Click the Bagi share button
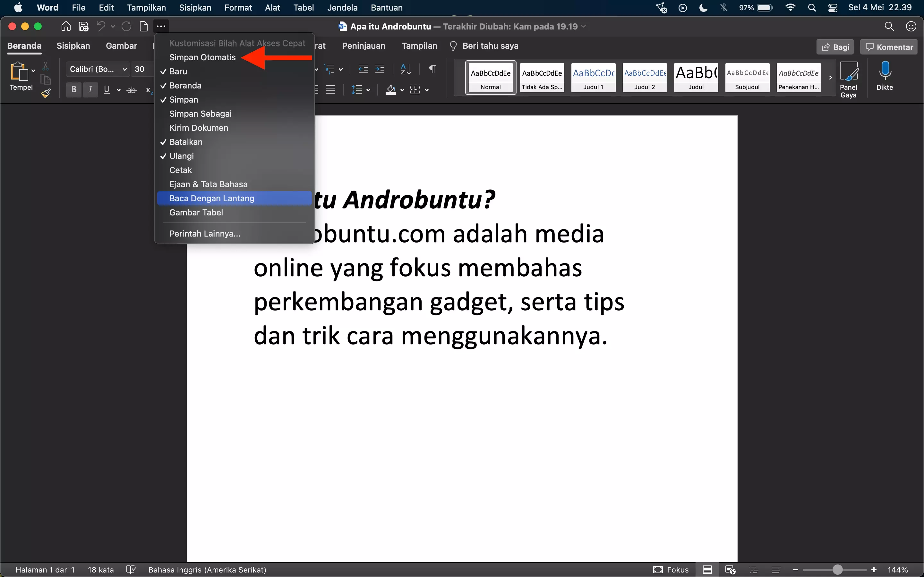This screenshot has height=577, width=924. point(835,46)
